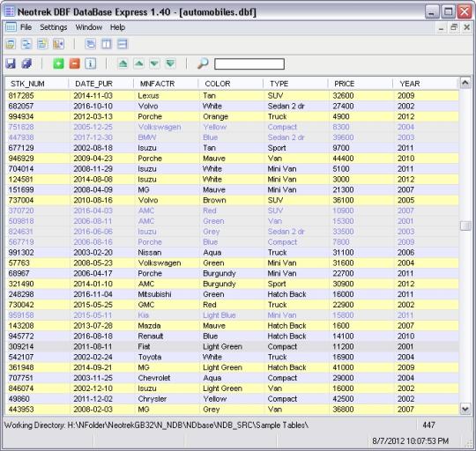The width and height of the screenshot is (476, 451).
Task: Click the Working Directory path in the status bar
Action: pos(156,425)
